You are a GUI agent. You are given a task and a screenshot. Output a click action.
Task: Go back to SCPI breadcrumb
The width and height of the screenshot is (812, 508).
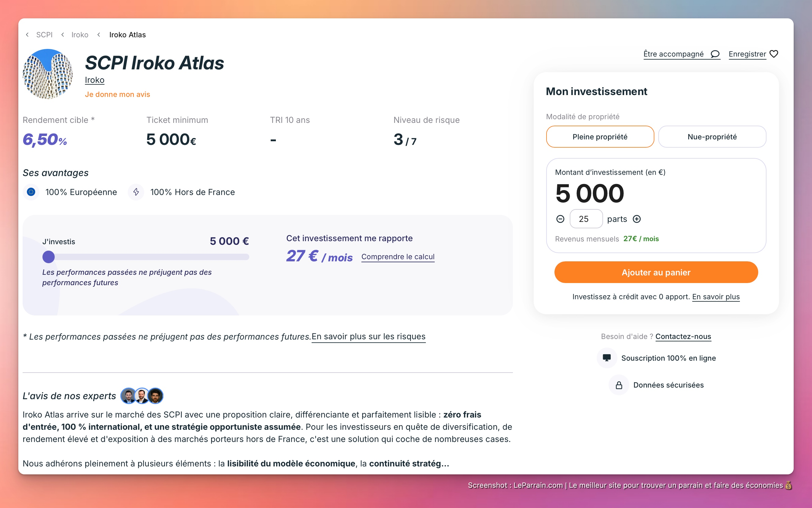[44, 35]
